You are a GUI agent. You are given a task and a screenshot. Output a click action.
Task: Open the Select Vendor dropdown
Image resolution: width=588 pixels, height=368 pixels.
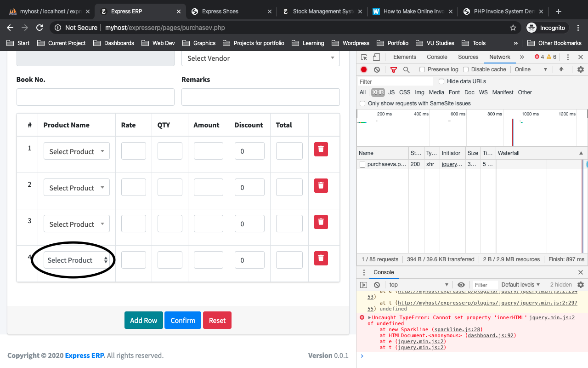coord(260,58)
